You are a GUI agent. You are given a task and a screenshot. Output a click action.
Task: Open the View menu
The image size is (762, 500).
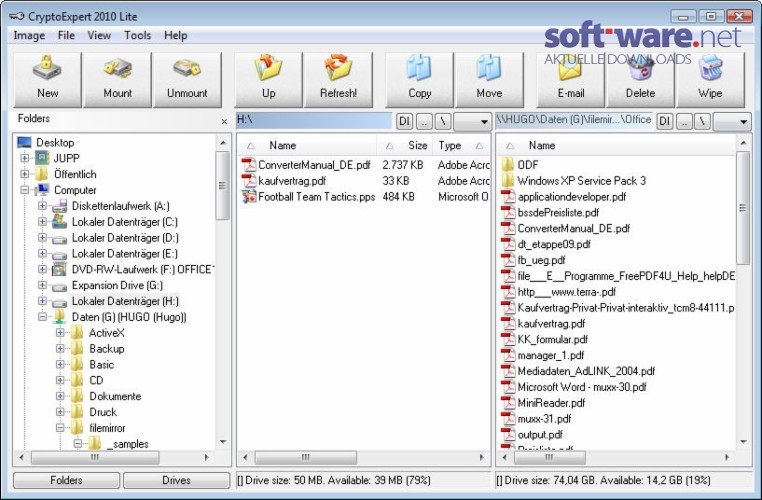click(x=99, y=35)
